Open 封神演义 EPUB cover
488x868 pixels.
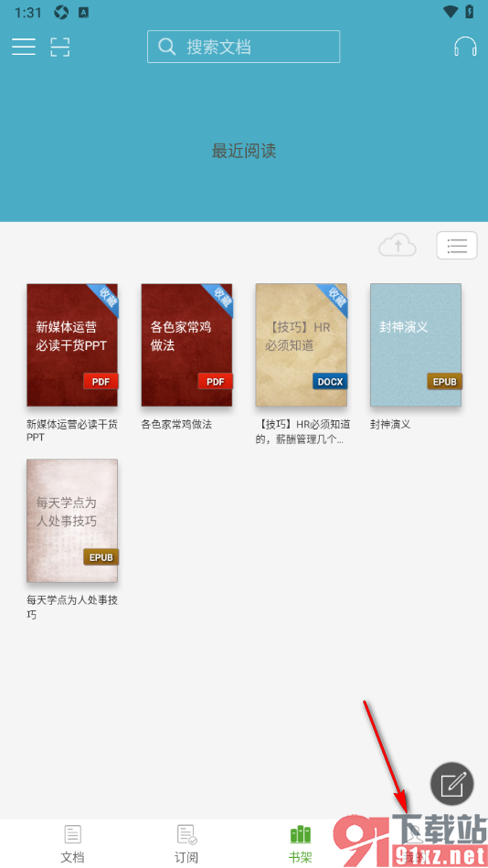pos(416,344)
